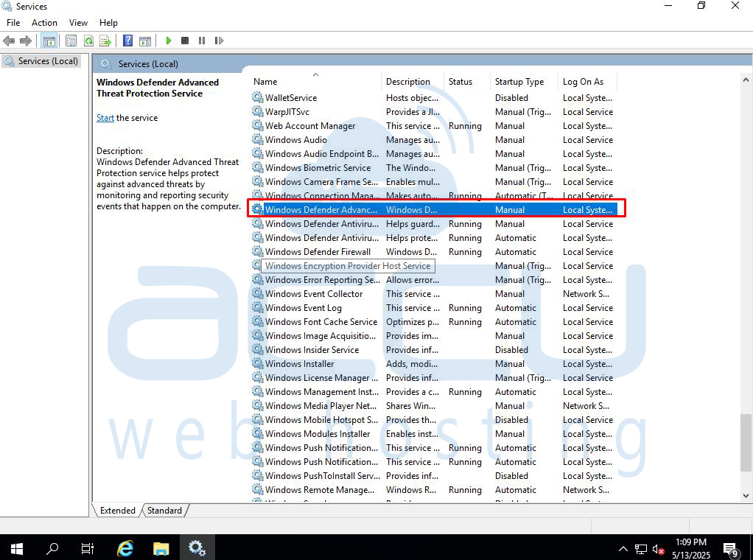Screen dimensions: 753x560
Task: Click the scroll down arrow of services list
Action: point(746,496)
